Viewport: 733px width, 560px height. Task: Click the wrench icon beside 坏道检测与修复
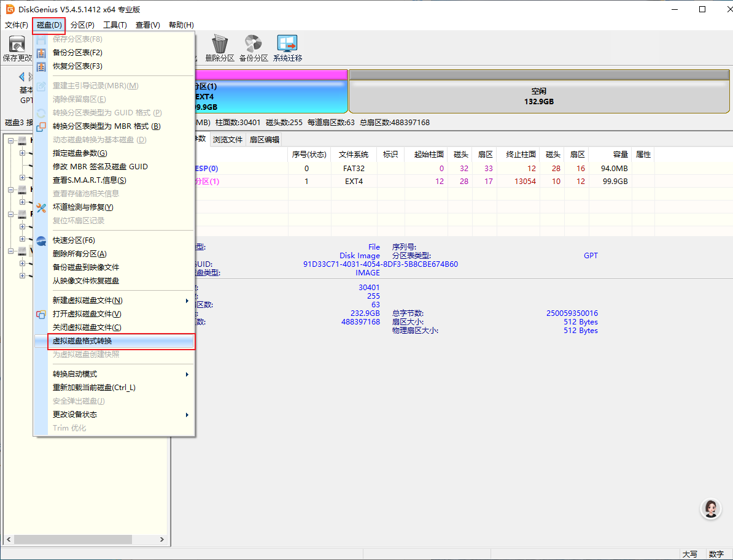pyautogui.click(x=41, y=207)
